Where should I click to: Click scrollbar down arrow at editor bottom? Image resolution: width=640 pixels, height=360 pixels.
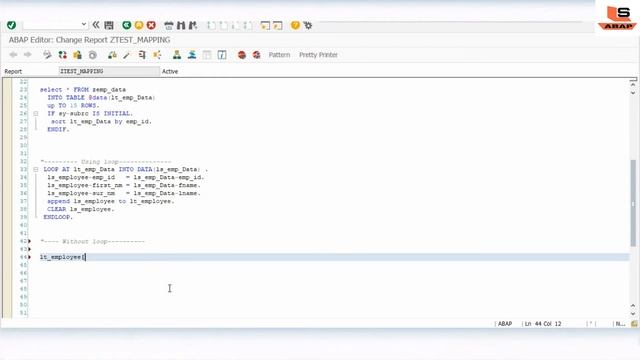click(x=633, y=313)
